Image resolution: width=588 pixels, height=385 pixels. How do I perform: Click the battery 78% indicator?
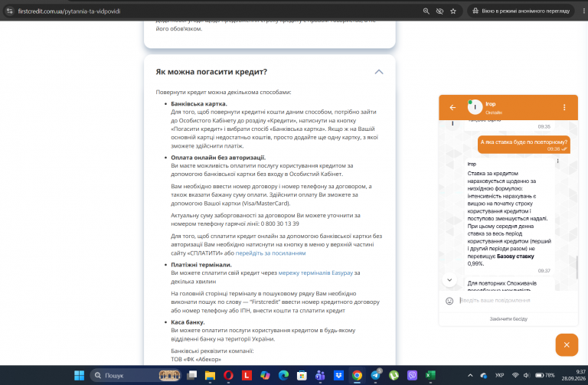click(x=544, y=375)
